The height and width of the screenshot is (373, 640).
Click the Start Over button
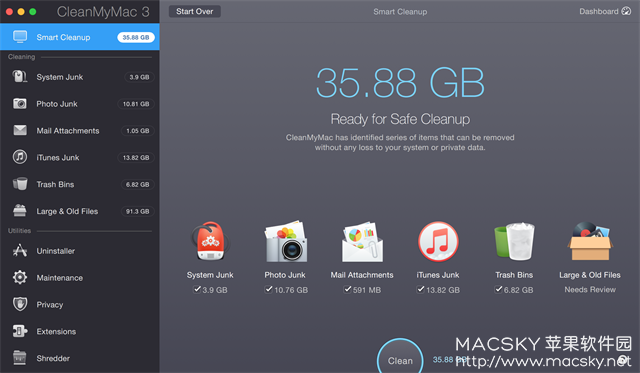point(195,11)
